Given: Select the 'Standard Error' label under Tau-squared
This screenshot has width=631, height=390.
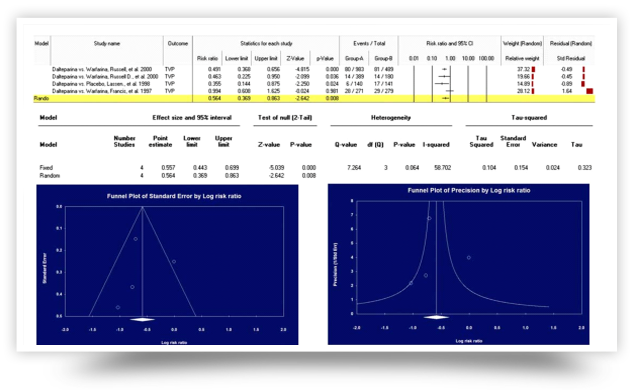Looking at the screenshot, I should 513,141.
